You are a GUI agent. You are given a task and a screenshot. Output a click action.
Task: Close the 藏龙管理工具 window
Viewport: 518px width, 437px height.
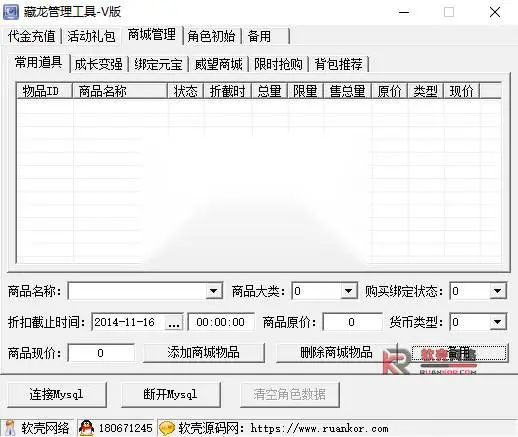(x=495, y=13)
